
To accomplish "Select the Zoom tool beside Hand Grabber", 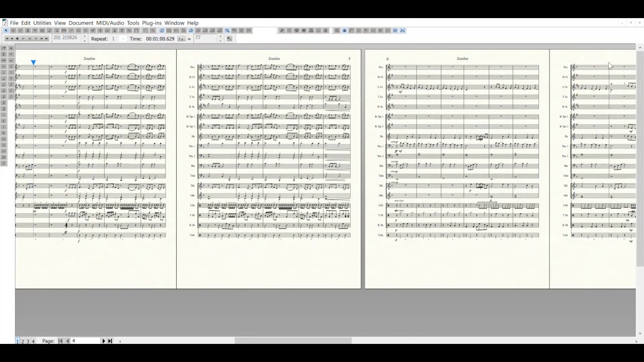I will click(152, 30).
